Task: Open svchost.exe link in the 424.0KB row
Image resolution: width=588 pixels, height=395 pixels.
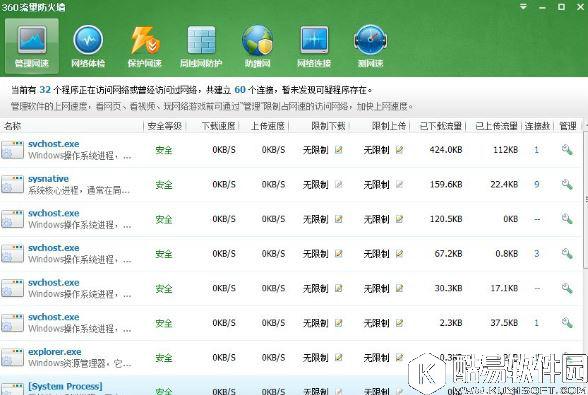Action: (x=54, y=144)
